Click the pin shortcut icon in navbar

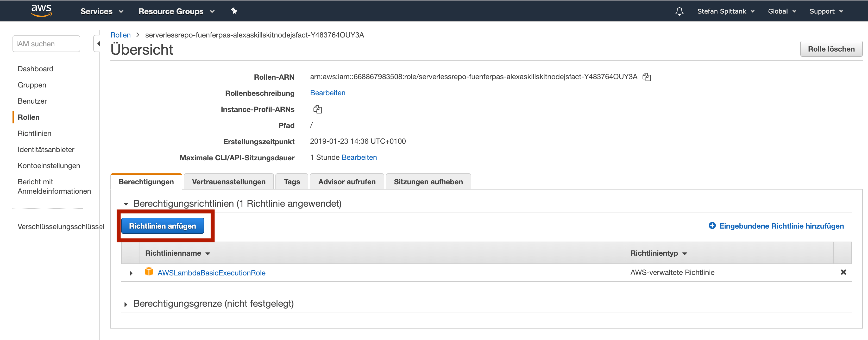(234, 11)
